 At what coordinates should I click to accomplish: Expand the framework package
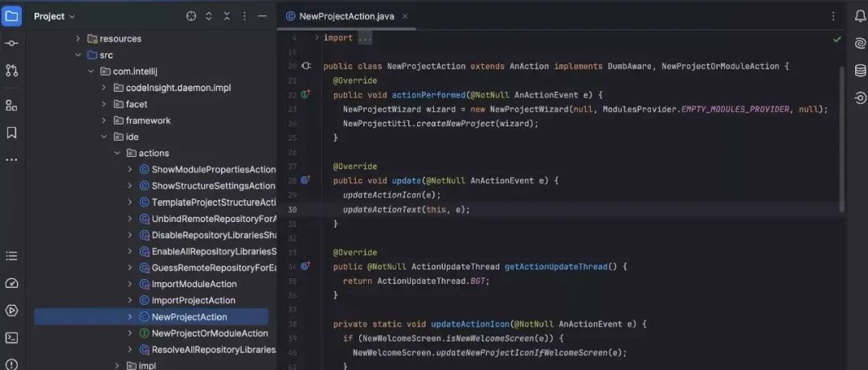104,120
